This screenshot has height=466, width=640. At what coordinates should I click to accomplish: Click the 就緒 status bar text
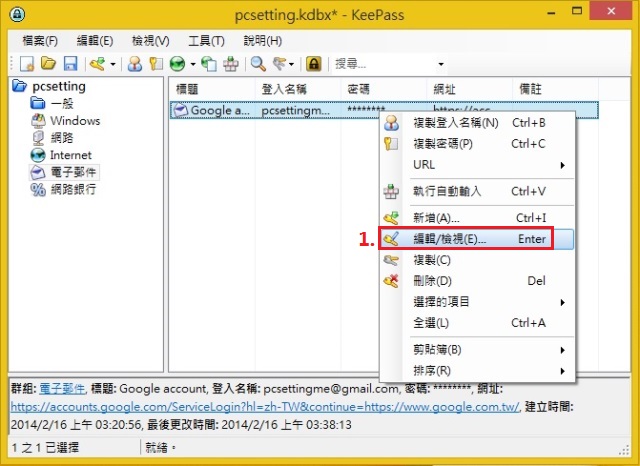point(160,448)
